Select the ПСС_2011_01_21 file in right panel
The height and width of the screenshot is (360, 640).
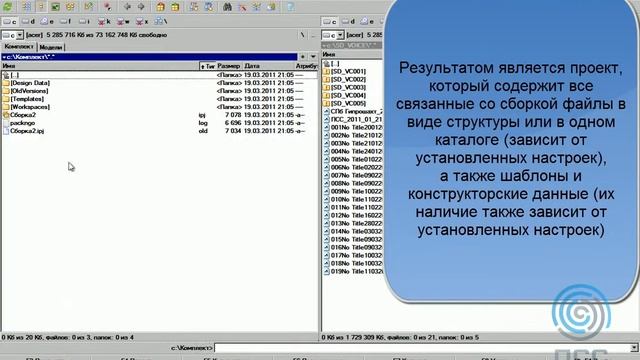(x=353, y=119)
